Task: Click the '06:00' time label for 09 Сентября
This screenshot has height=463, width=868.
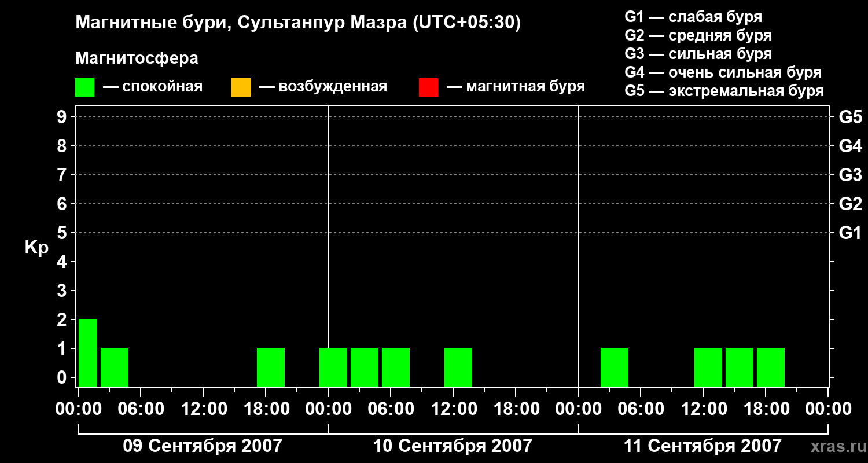Action: (x=141, y=409)
